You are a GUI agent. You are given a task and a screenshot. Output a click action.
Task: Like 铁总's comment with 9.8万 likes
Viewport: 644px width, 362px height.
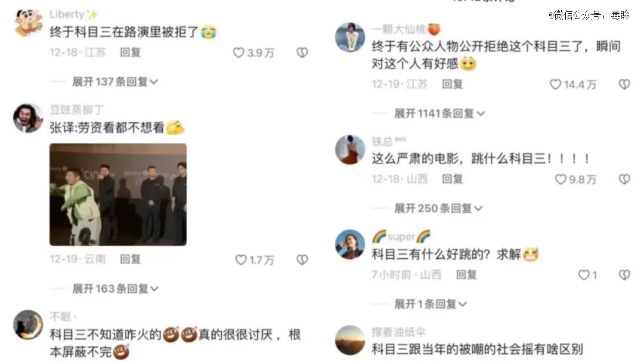(x=561, y=179)
